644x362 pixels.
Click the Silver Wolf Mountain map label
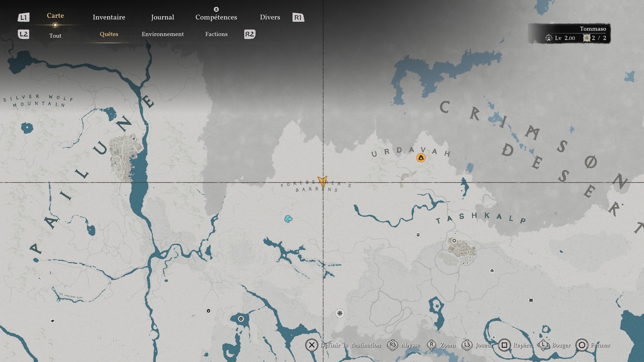point(38,101)
